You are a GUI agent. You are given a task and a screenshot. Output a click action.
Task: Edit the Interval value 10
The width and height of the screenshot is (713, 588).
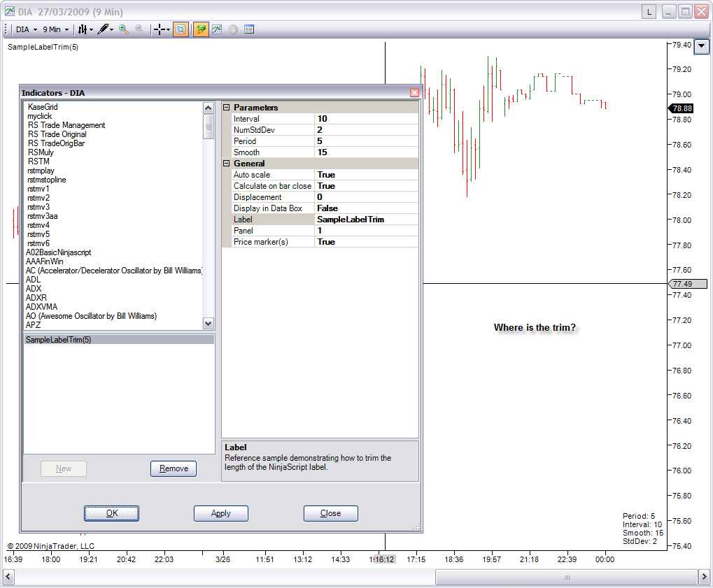pyautogui.click(x=366, y=119)
